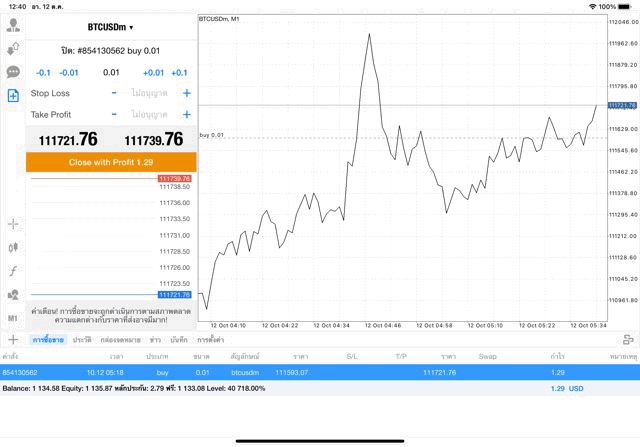Open the quotes arrows icon in sidebar
The height and width of the screenshot is (447, 640).
point(13,48)
